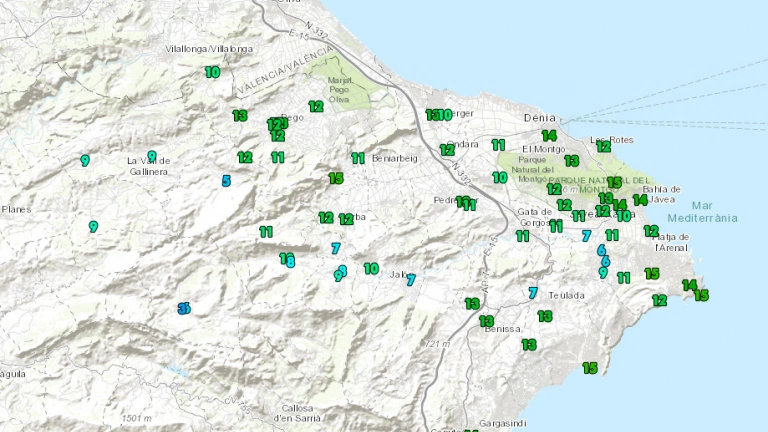This screenshot has width=768, height=432.
Task: Click the 14 marker under Dénia
Action: pyautogui.click(x=549, y=136)
